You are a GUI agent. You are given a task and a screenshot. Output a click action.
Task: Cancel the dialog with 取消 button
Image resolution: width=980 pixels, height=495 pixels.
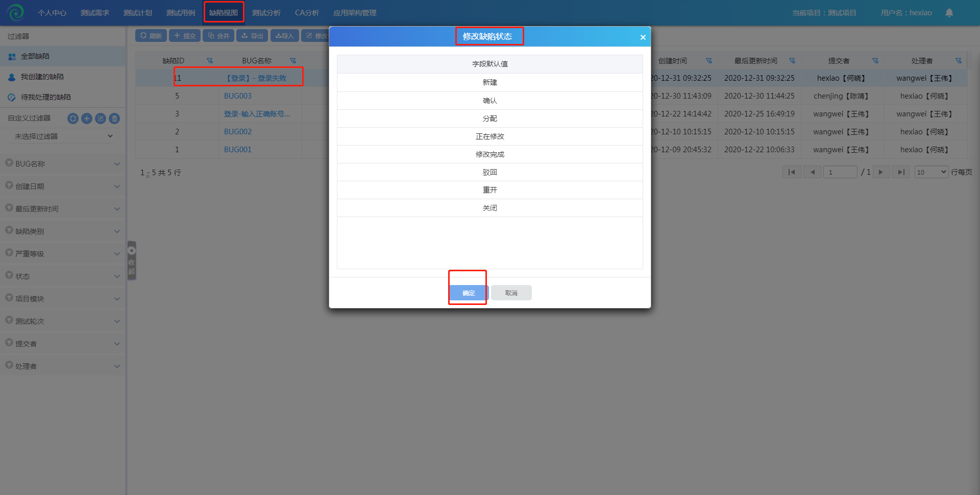511,293
